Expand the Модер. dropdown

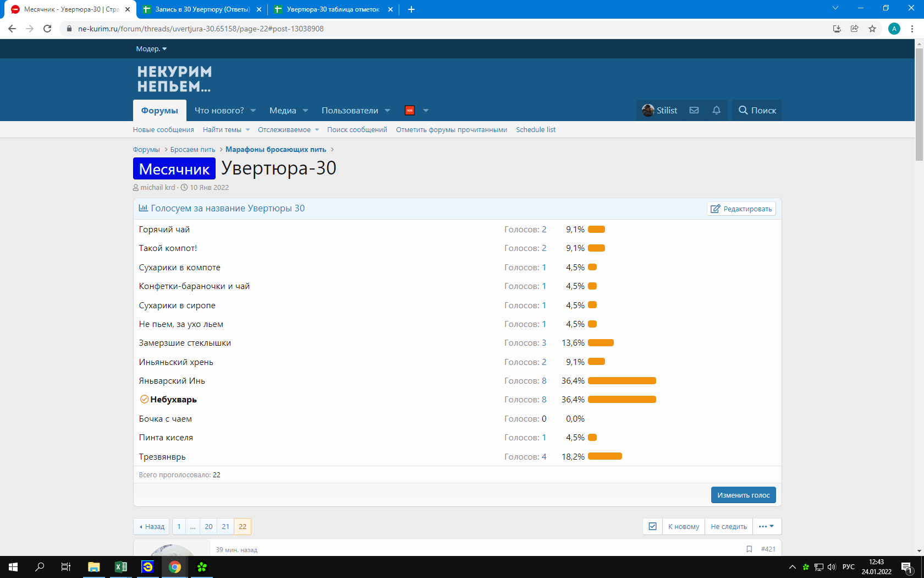point(151,49)
